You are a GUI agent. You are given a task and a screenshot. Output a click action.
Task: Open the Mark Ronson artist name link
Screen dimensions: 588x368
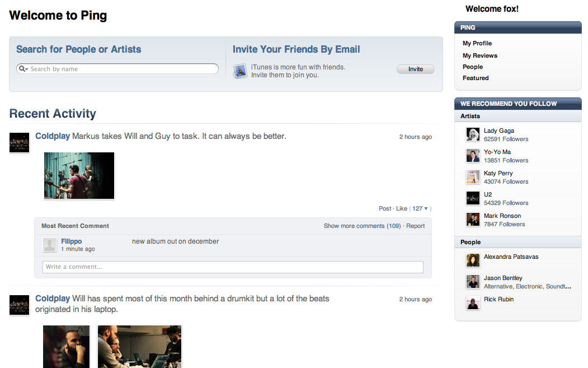coord(502,216)
